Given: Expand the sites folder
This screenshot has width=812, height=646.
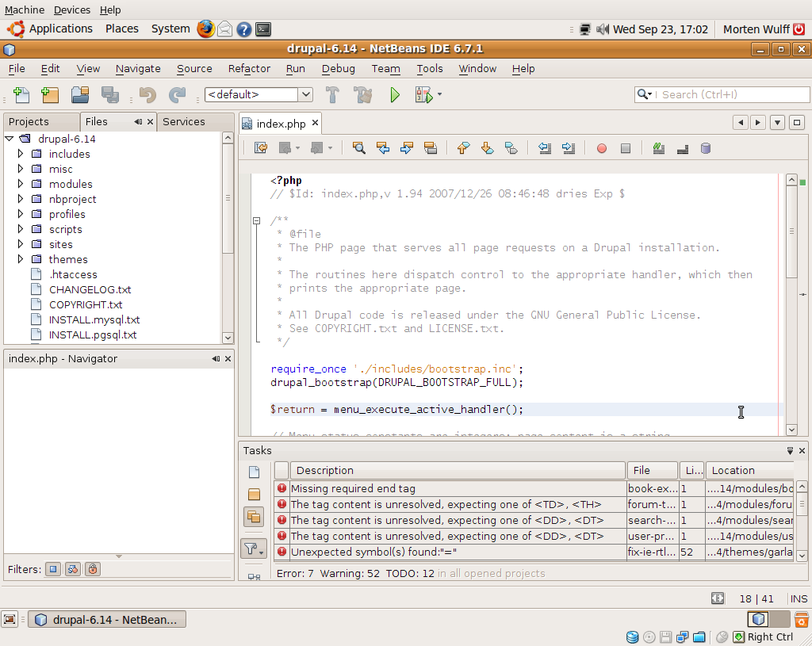Looking at the screenshot, I should coord(20,244).
